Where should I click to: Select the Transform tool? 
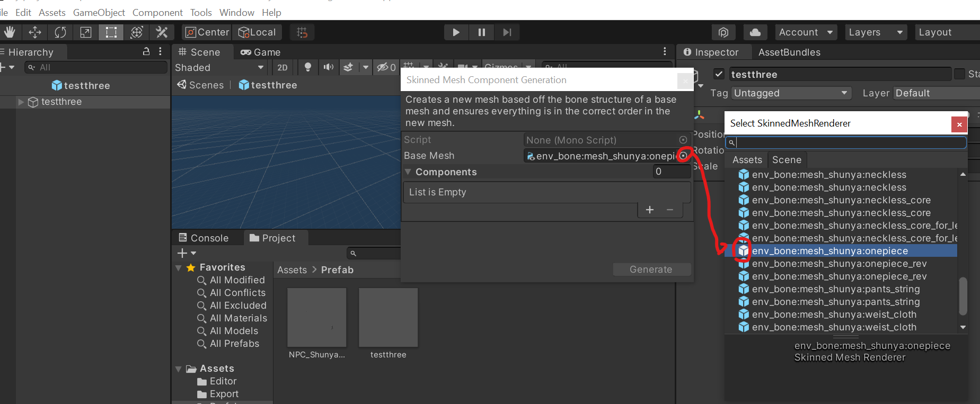click(137, 32)
